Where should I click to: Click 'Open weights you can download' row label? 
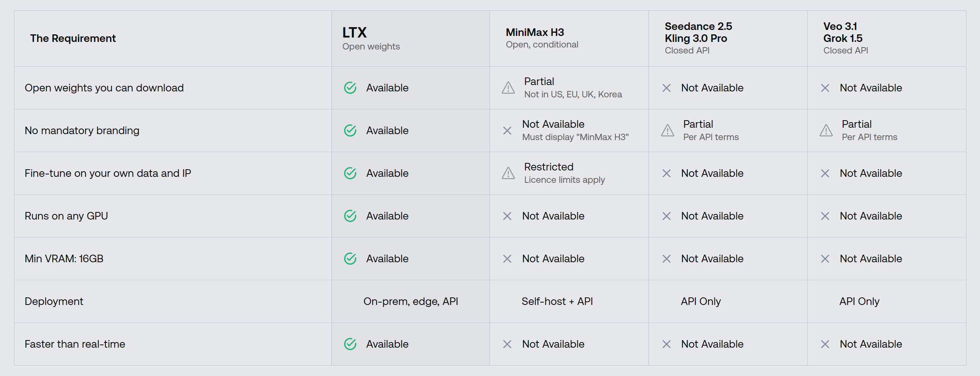104,88
